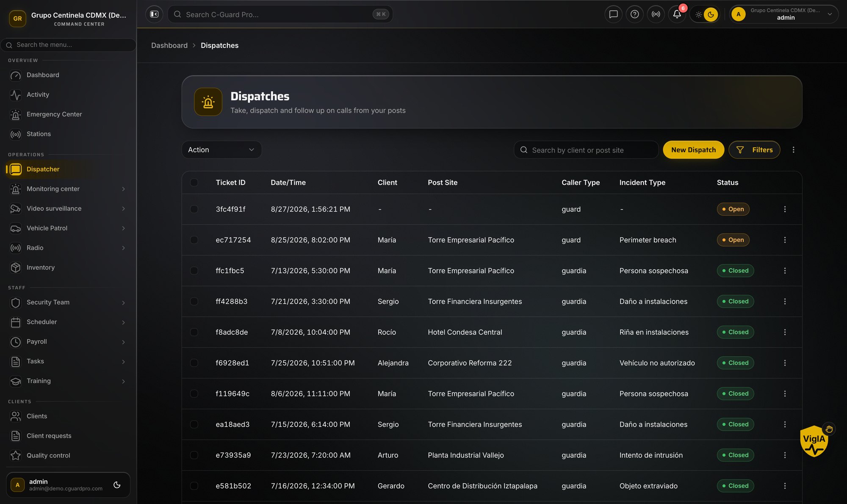Select checkbox for ticket ec717254
Image resolution: width=847 pixels, height=504 pixels.
point(194,240)
